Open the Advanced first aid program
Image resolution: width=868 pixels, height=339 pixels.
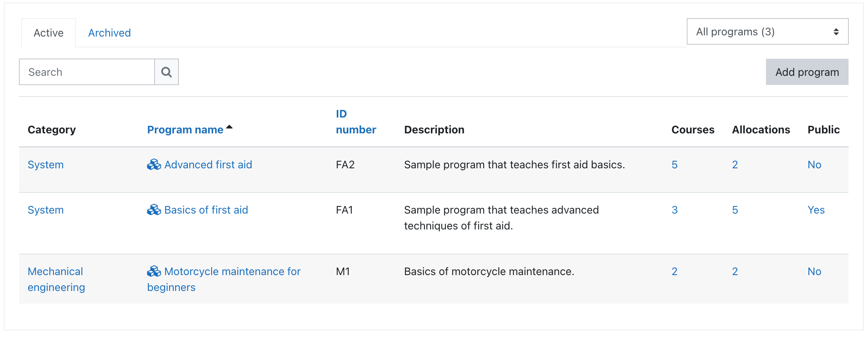(x=208, y=165)
